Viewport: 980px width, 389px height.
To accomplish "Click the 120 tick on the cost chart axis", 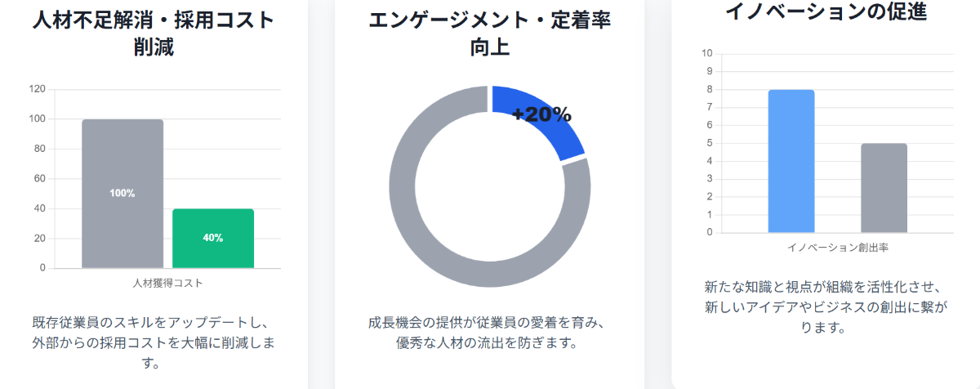I will point(37,89).
